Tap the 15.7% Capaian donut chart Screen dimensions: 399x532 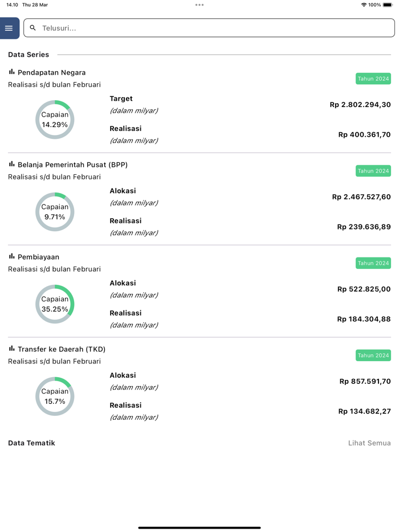[55, 396]
